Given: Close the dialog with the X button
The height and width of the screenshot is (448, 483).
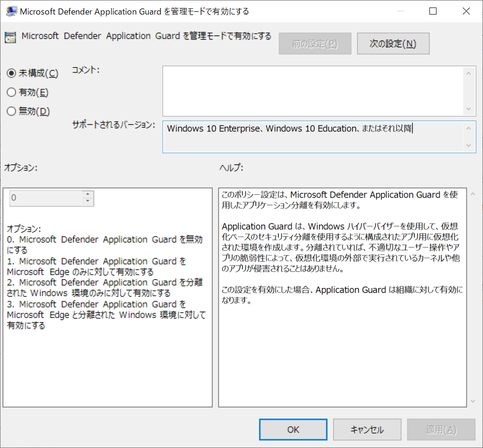Looking at the screenshot, I should (x=466, y=11).
